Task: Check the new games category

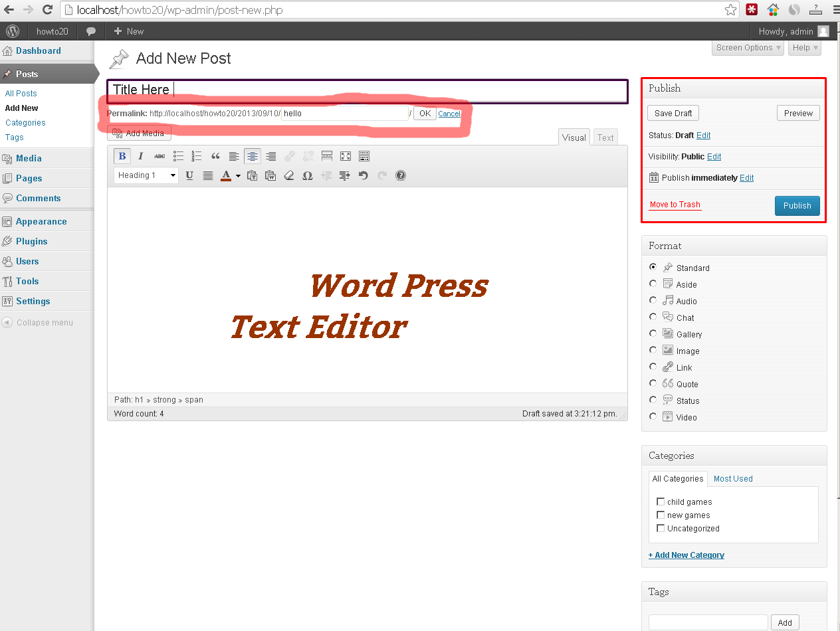Action: pos(661,515)
